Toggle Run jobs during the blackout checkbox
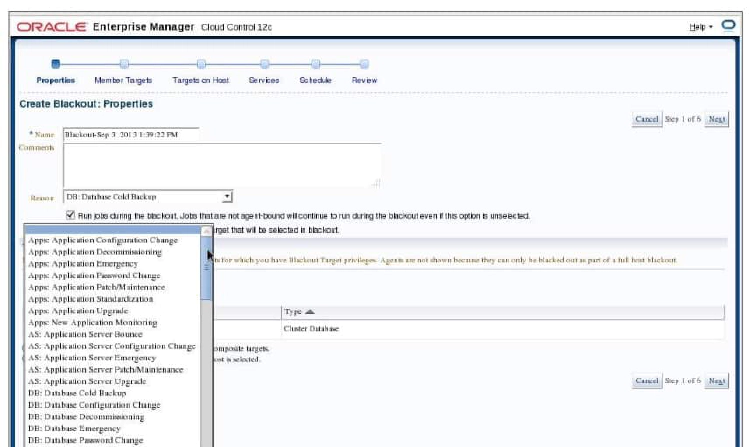 pos(70,215)
